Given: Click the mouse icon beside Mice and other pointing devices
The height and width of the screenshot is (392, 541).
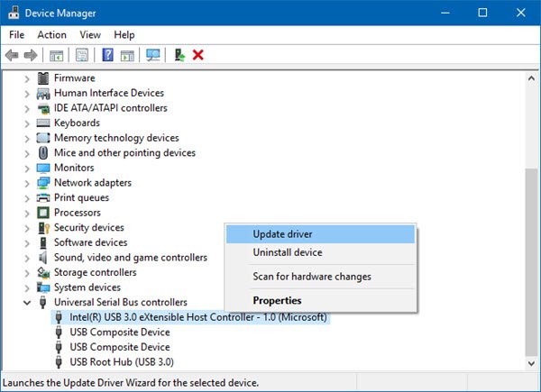Looking at the screenshot, I should 43,153.
